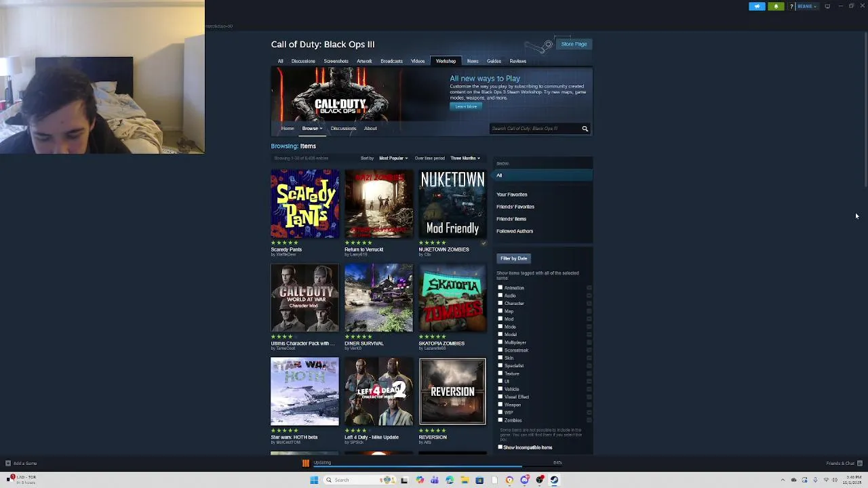868x488 pixels.
Task: Open the account name dropdown at top right
Action: coord(807,6)
